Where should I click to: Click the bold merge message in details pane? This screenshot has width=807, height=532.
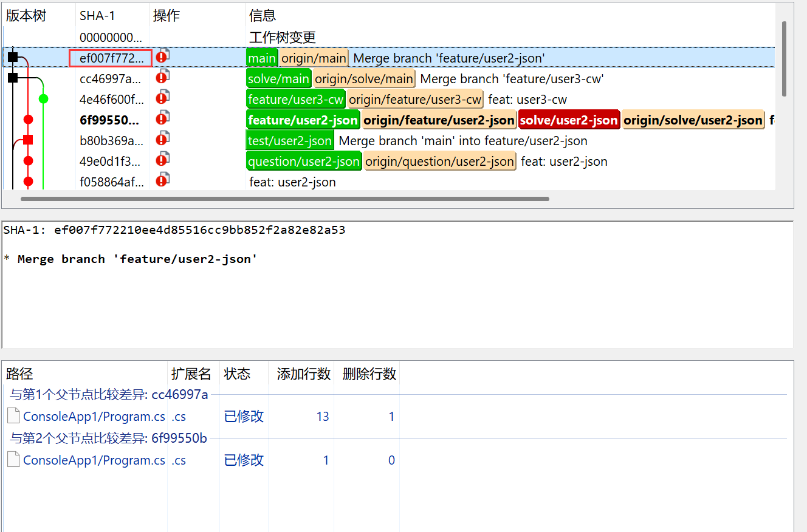click(x=138, y=259)
